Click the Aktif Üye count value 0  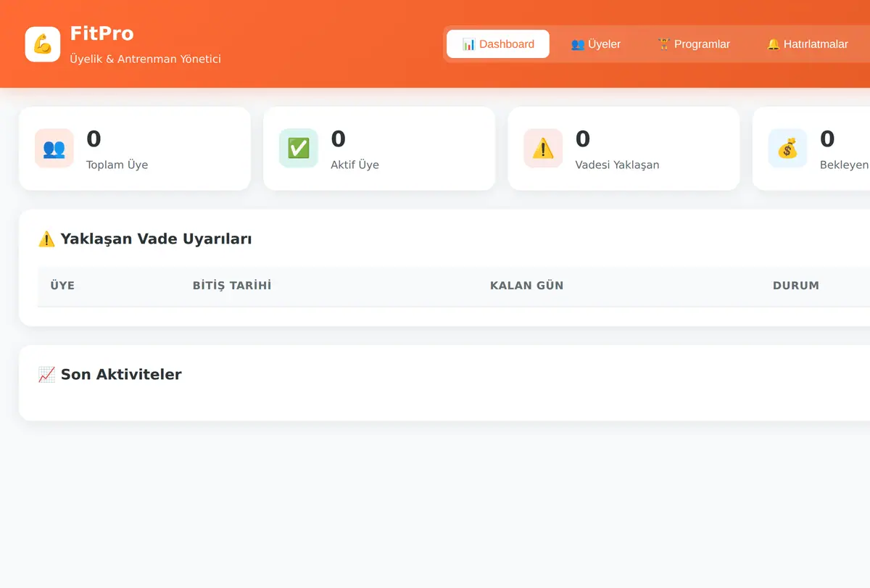(x=339, y=138)
